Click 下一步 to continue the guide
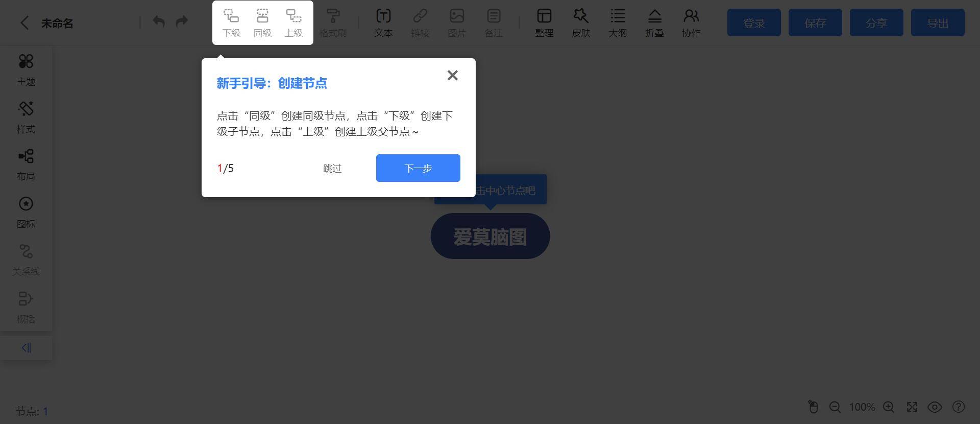980x424 pixels. pyautogui.click(x=418, y=168)
